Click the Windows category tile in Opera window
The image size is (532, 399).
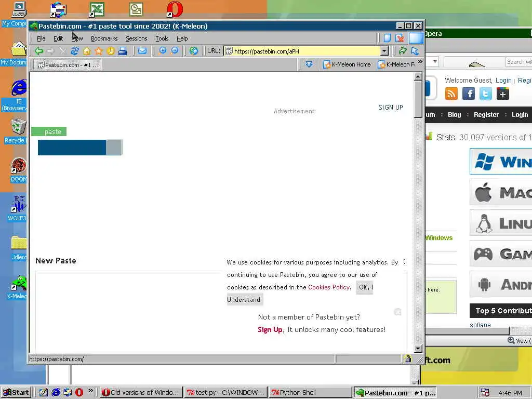coord(501,162)
